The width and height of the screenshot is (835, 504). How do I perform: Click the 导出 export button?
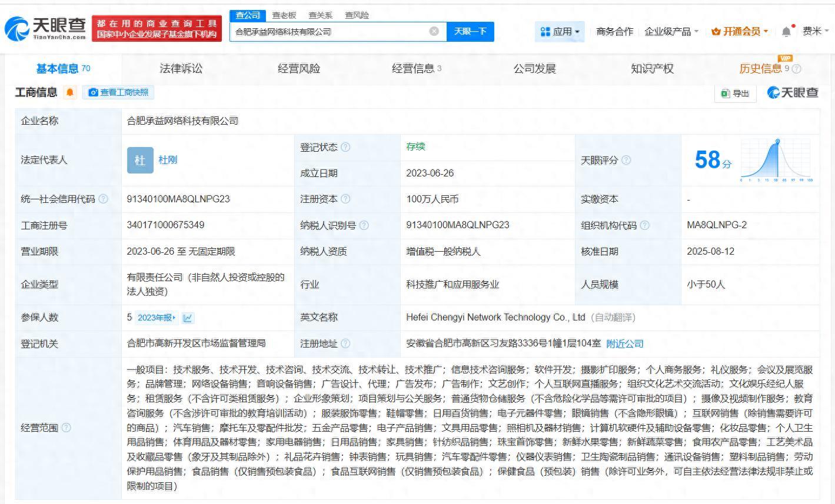pos(735,93)
